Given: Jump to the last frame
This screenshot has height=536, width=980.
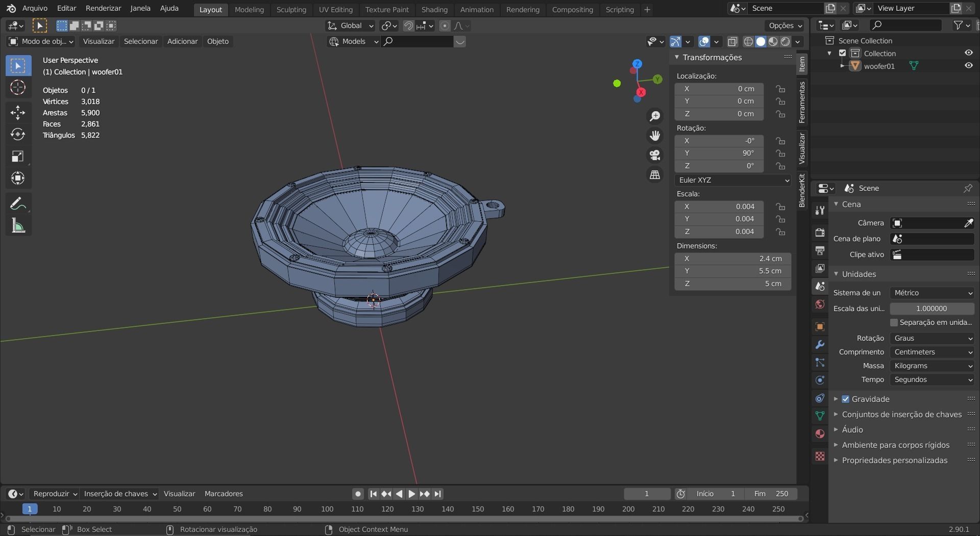Looking at the screenshot, I should click(x=437, y=494).
